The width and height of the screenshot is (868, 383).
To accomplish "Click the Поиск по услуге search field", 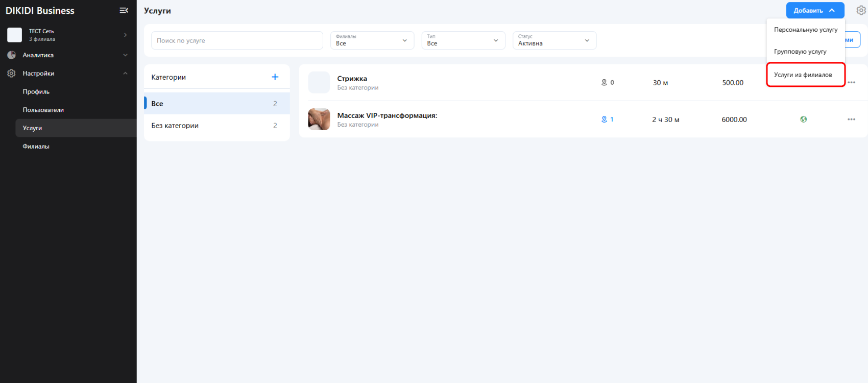I will (237, 40).
